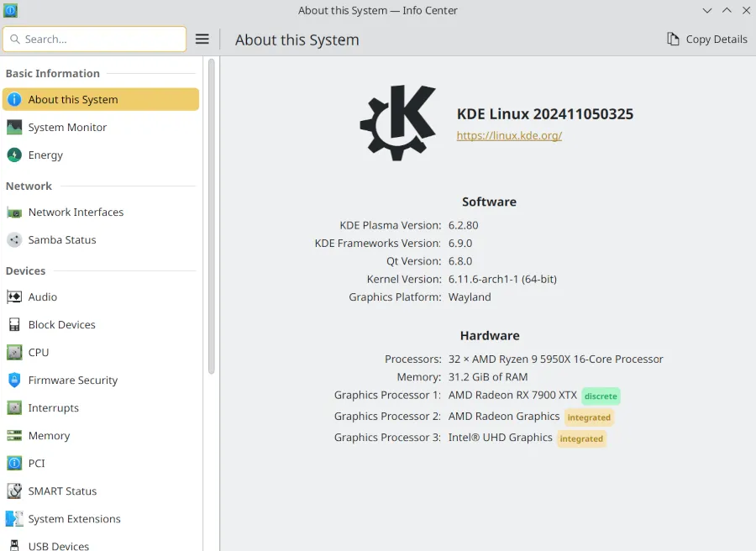Open the System Monitor entry
756x551 pixels.
click(101, 128)
